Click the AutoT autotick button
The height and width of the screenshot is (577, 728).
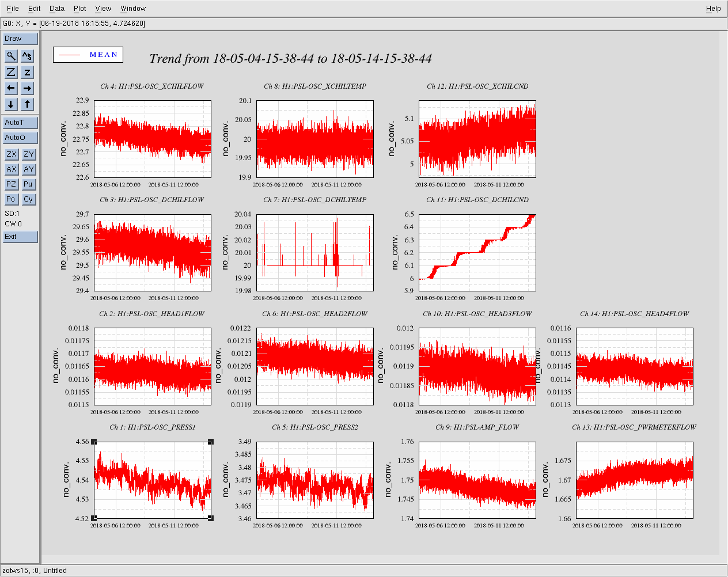click(20, 123)
